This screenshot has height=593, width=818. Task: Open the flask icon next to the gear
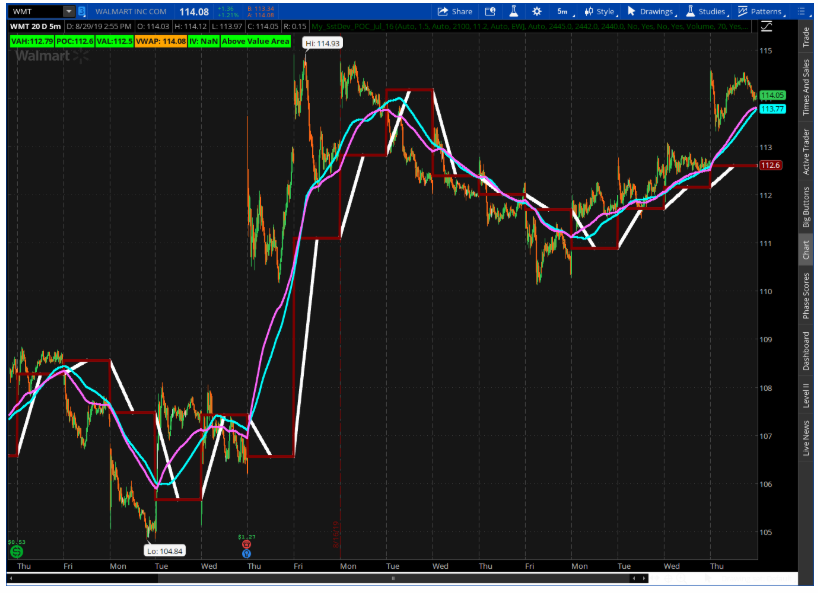[514, 11]
